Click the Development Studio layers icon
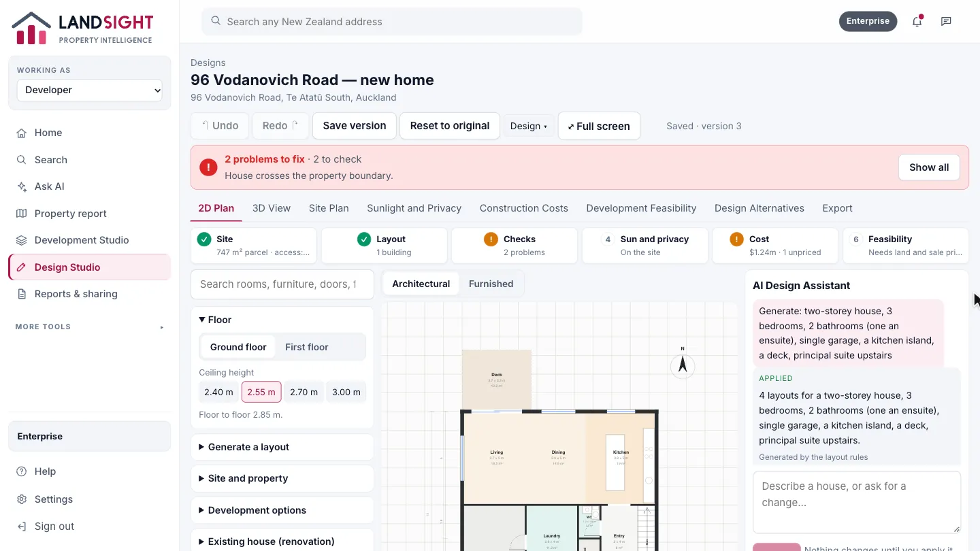 point(22,240)
